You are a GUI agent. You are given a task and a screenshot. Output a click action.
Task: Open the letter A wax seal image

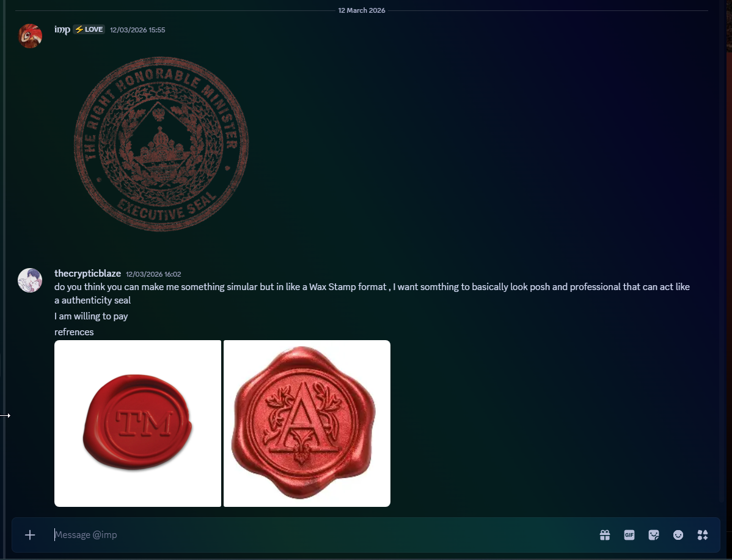click(x=307, y=423)
